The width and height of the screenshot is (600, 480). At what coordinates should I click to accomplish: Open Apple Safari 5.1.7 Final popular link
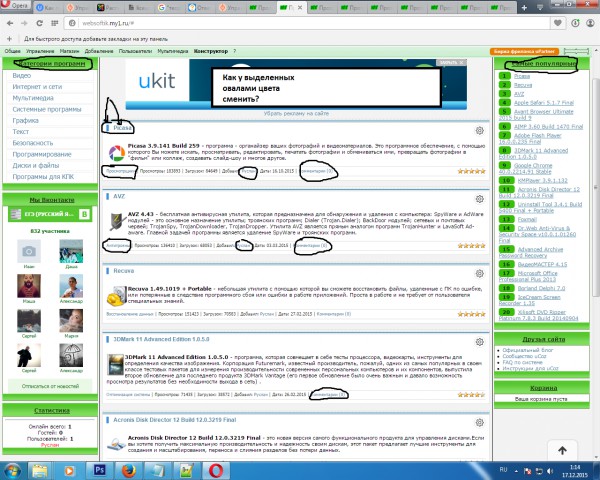[544, 103]
